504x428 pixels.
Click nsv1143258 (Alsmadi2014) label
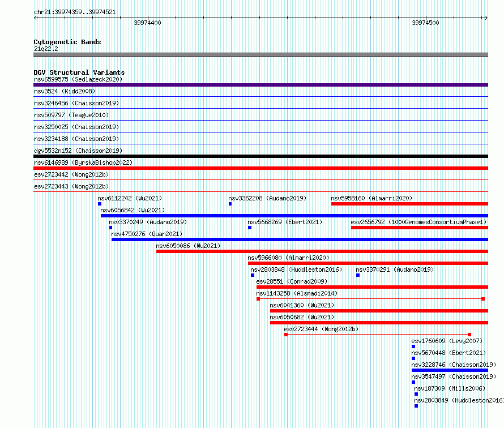pos(297,293)
